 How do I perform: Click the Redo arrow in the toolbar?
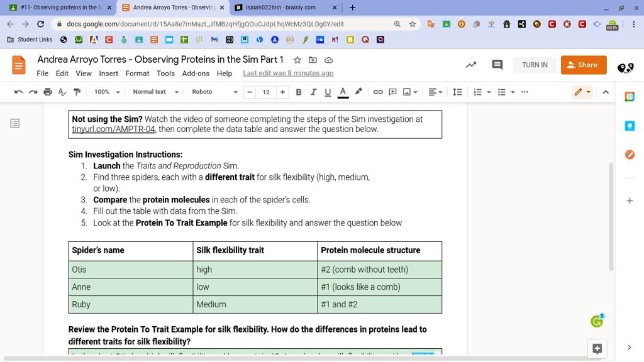[33, 92]
